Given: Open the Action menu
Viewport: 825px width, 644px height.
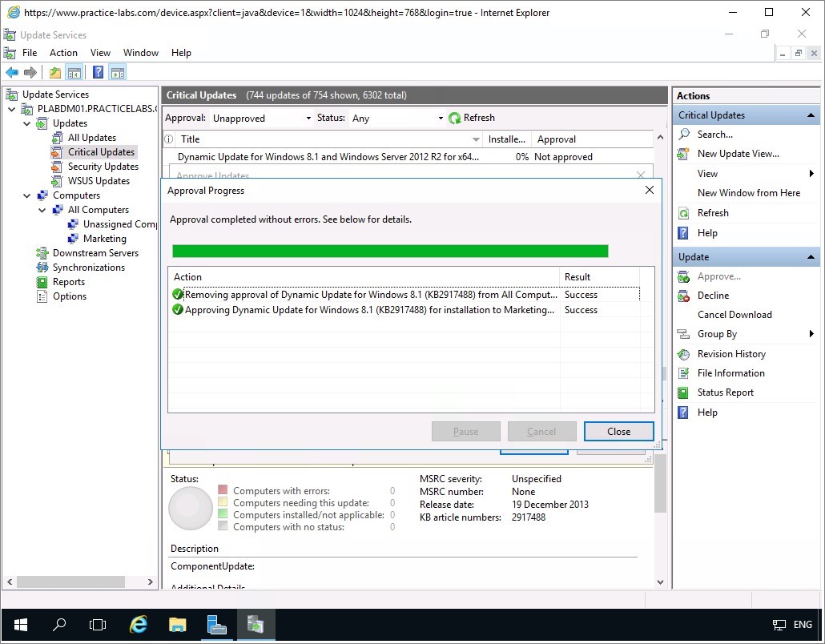Looking at the screenshot, I should click(x=63, y=53).
